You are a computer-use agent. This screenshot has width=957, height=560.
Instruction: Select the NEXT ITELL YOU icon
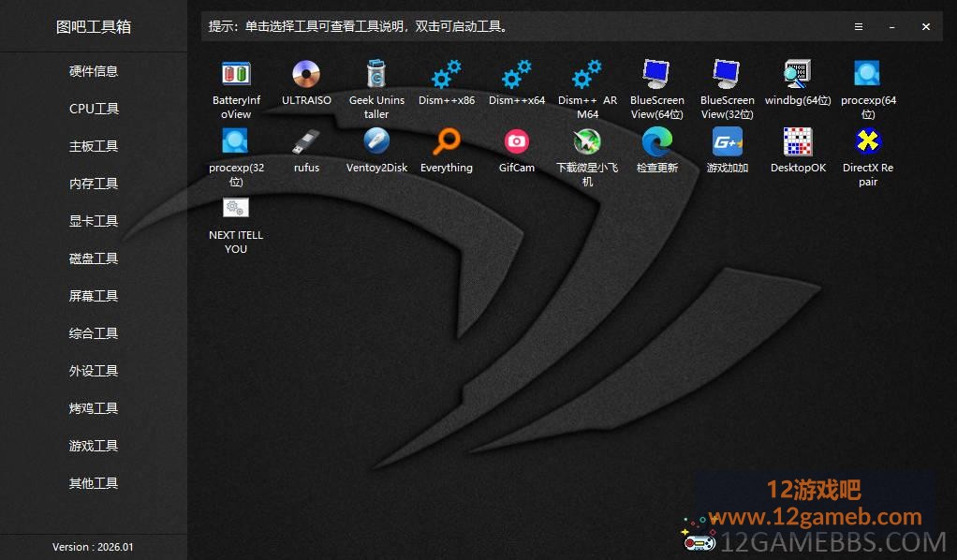click(236, 208)
